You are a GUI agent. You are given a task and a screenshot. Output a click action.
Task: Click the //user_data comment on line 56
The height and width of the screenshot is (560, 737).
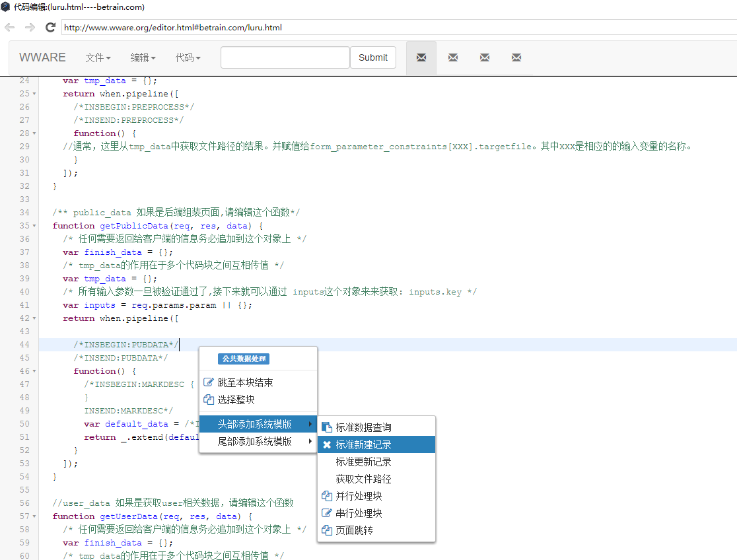173,503
